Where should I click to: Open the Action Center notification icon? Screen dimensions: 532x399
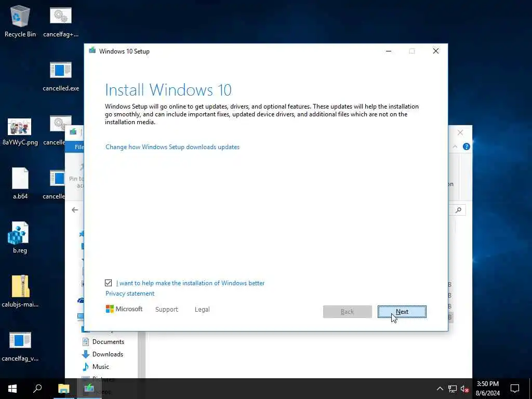(x=515, y=389)
